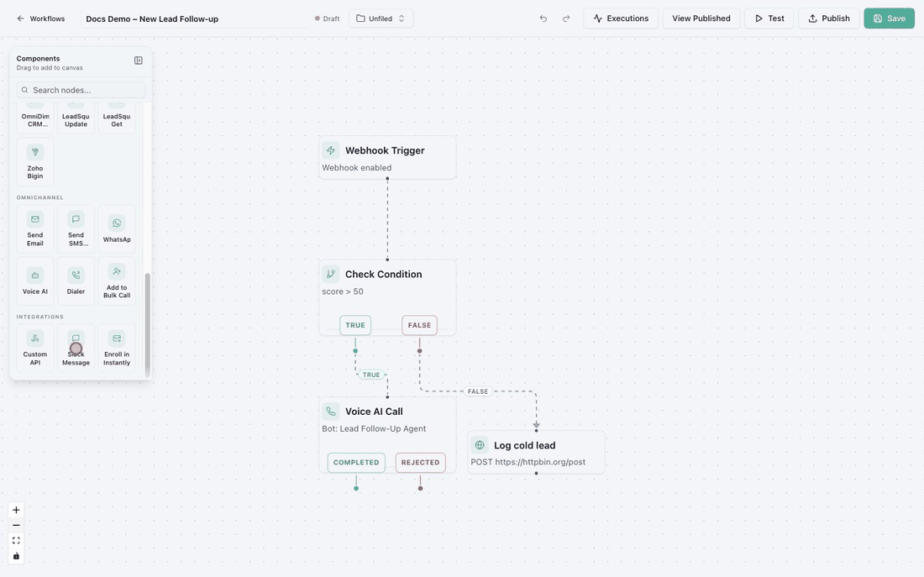Select the LeadSquared Get component
The width and height of the screenshot is (924, 577).
[117, 118]
